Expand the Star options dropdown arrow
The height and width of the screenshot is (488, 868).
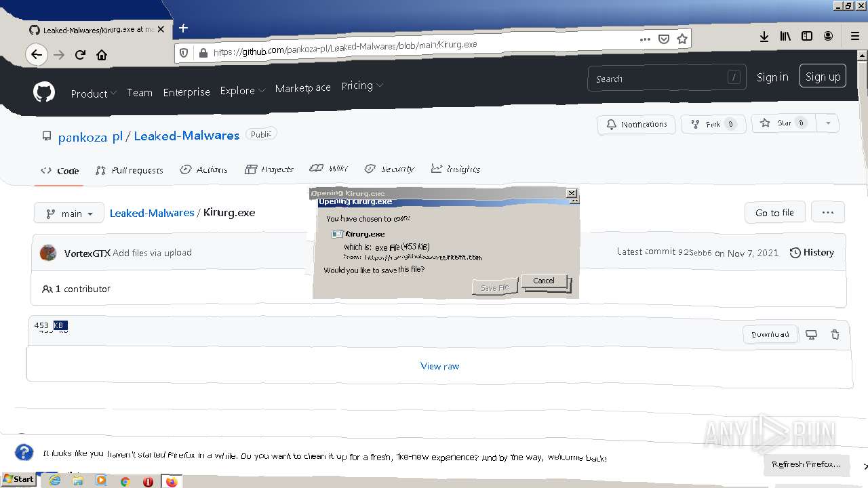click(827, 123)
